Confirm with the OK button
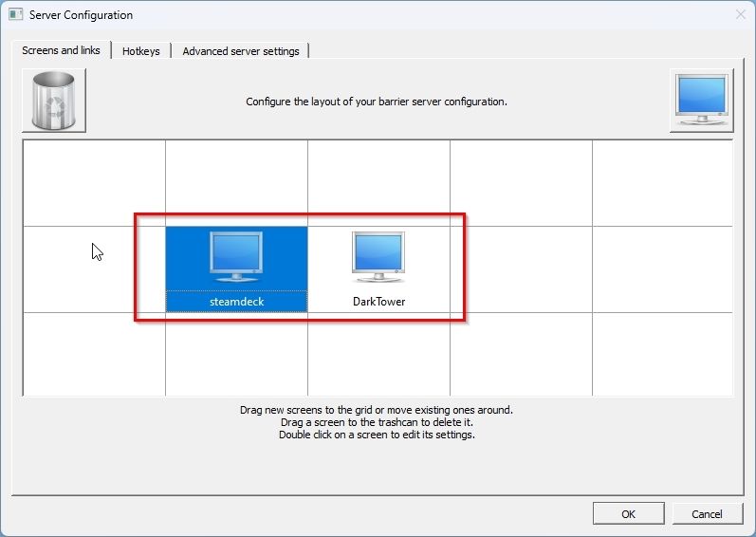 [x=628, y=514]
